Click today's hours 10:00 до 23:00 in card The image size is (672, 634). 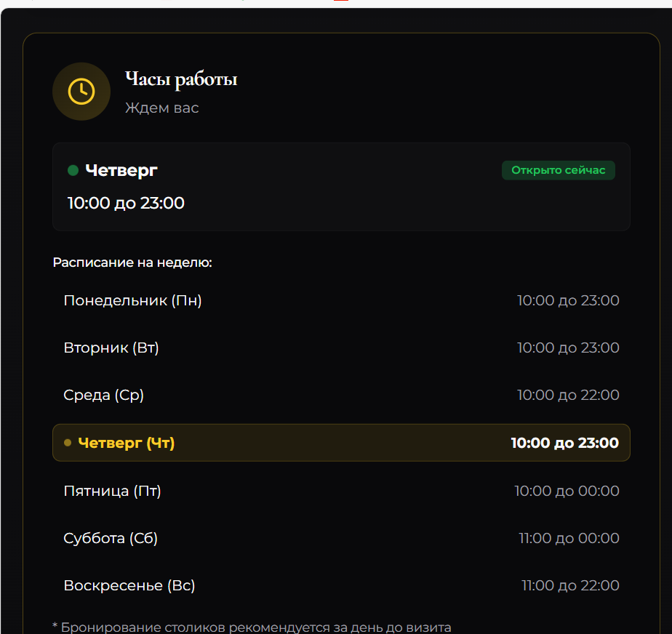point(125,203)
